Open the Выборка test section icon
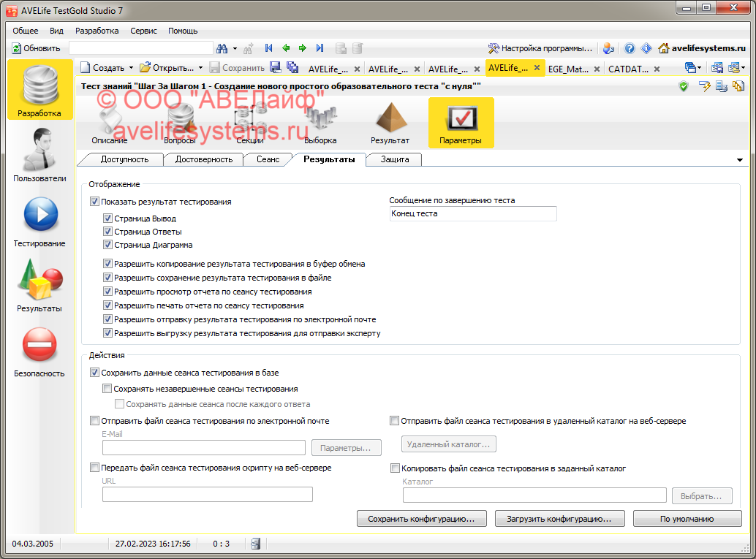The image size is (756, 559). [320, 122]
